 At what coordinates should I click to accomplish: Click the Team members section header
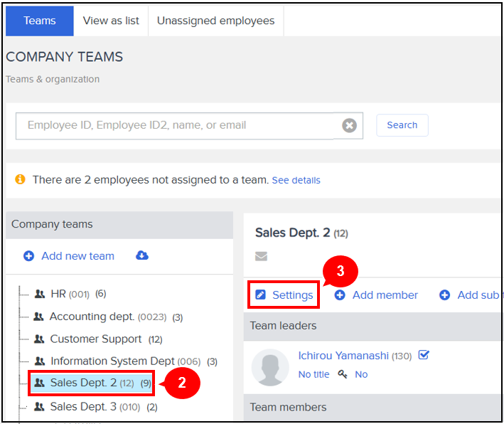pos(373,407)
